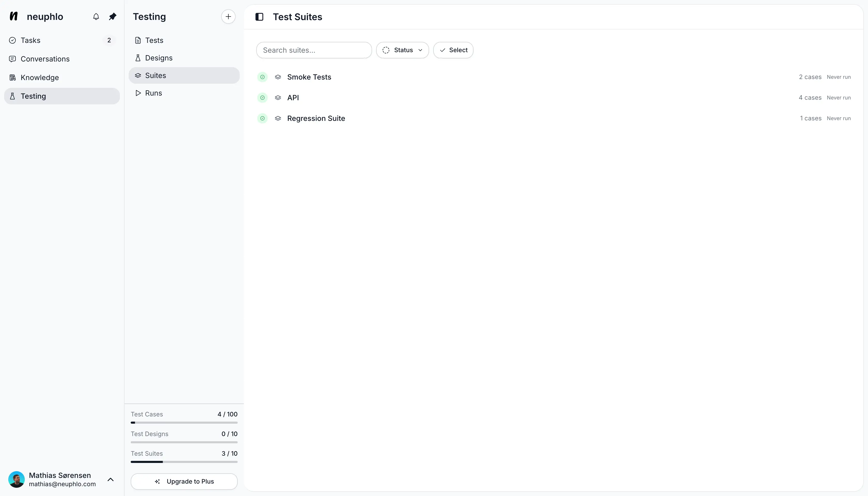Click the Search suites input field

[313, 50]
